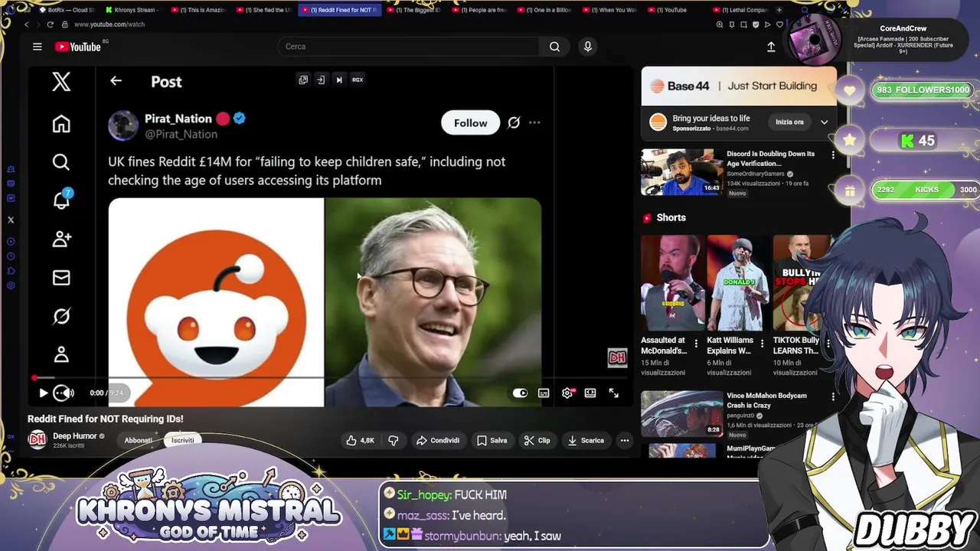Switch to the Lethal Company browser tab
The image size is (980, 551).
tap(740, 10)
